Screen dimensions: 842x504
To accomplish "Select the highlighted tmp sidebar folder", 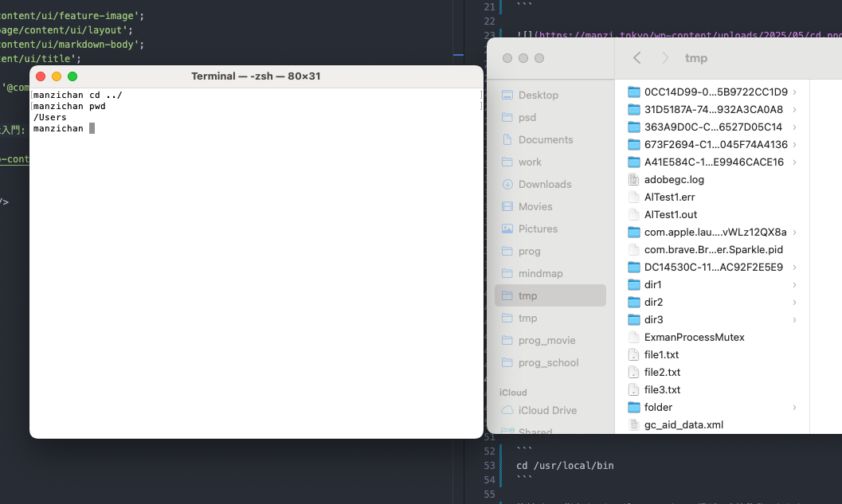I will [x=550, y=295].
